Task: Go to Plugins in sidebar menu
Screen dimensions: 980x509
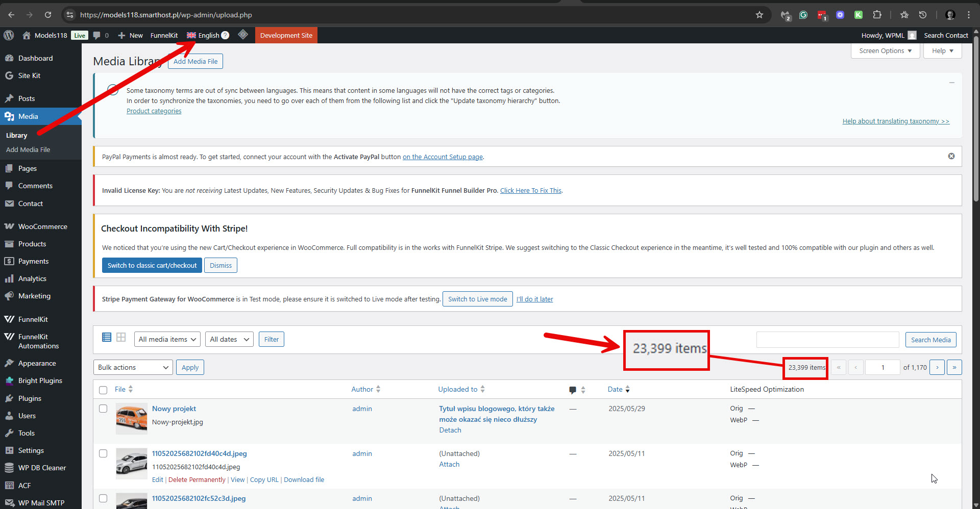Action: pyautogui.click(x=30, y=398)
